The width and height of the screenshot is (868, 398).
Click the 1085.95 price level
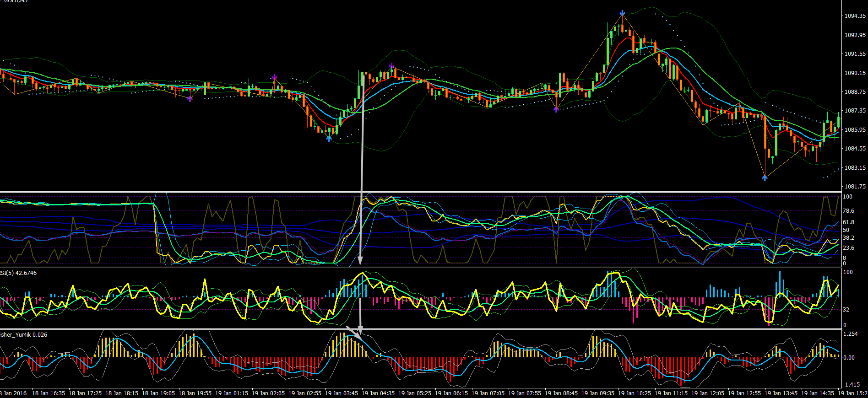coord(855,130)
